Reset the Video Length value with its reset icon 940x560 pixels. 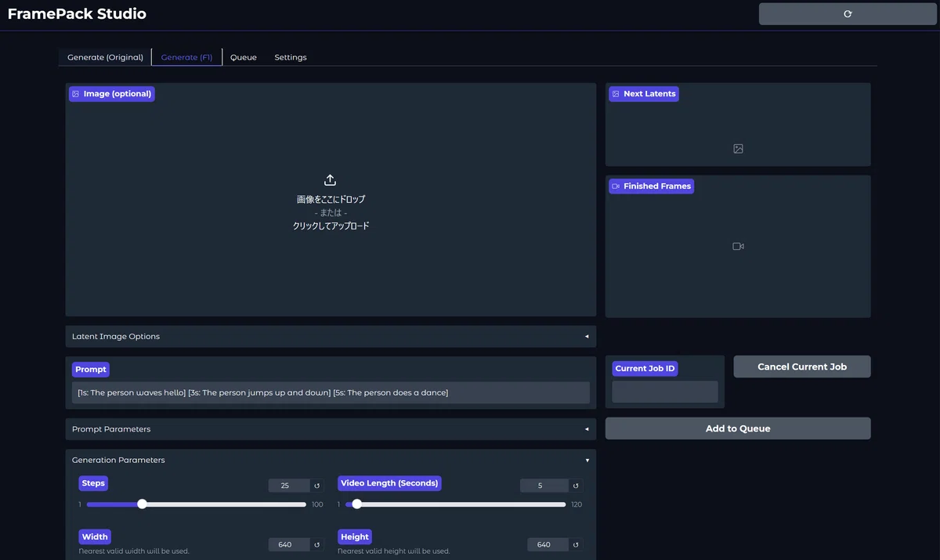[576, 486]
